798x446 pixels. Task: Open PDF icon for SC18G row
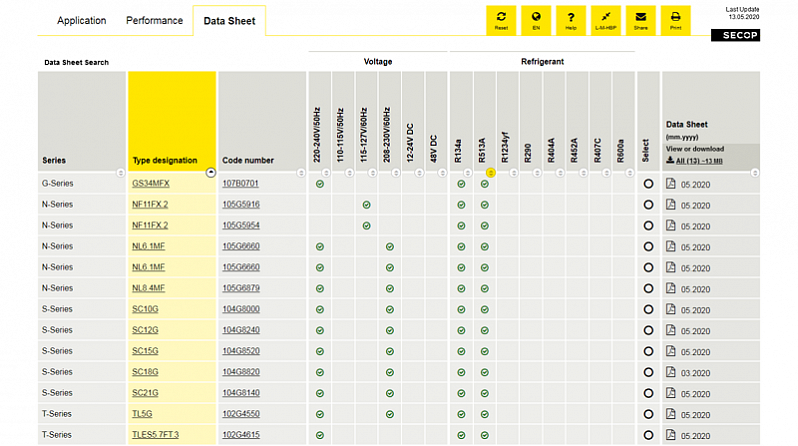pos(671,372)
